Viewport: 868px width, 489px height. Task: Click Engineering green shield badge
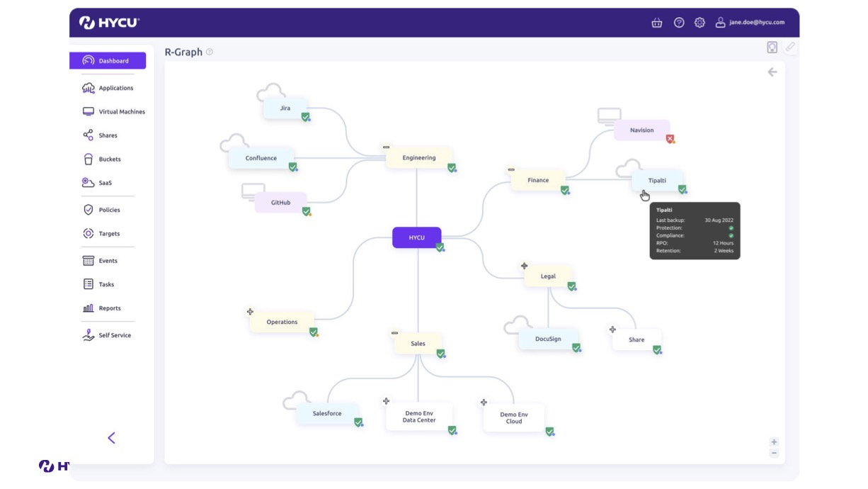pos(452,168)
